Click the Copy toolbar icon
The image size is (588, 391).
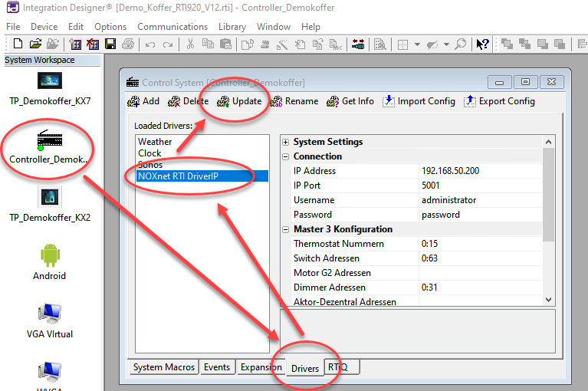click(x=208, y=44)
